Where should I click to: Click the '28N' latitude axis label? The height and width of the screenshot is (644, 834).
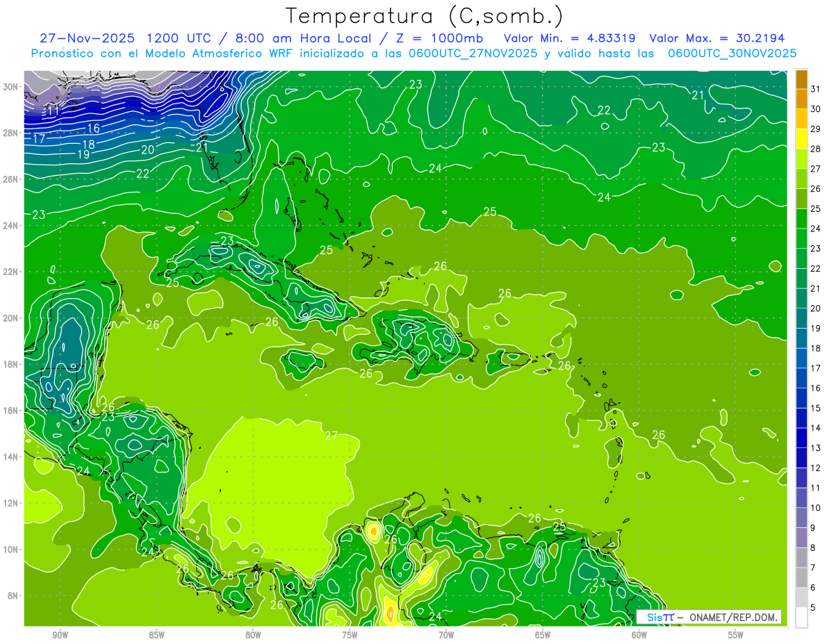pyautogui.click(x=12, y=133)
